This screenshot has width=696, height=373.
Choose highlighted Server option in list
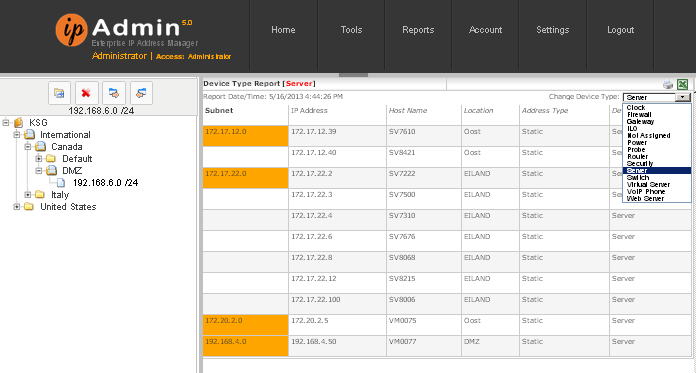click(657, 171)
